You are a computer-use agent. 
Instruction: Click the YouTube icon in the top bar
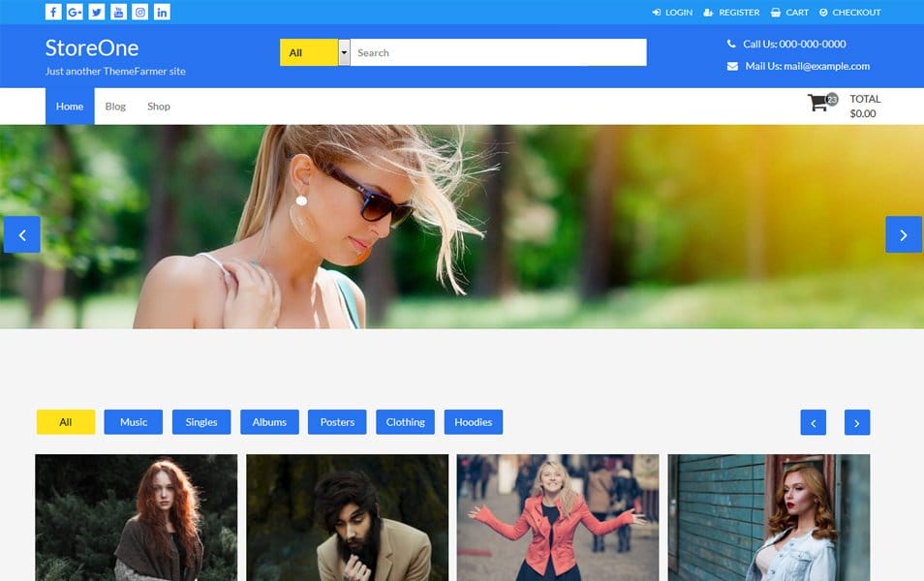pyautogui.click(x=118, y=13)
